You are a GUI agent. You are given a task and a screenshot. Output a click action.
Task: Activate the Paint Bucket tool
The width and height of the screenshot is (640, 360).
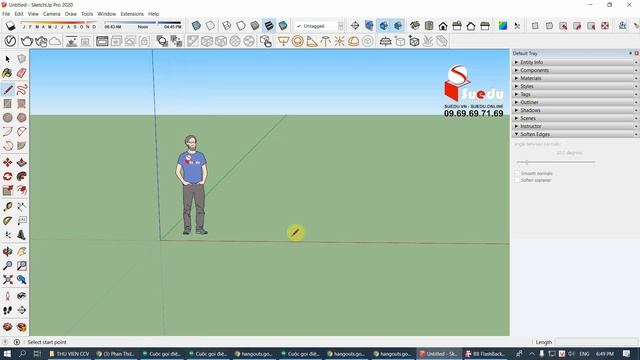click(7, 73)
